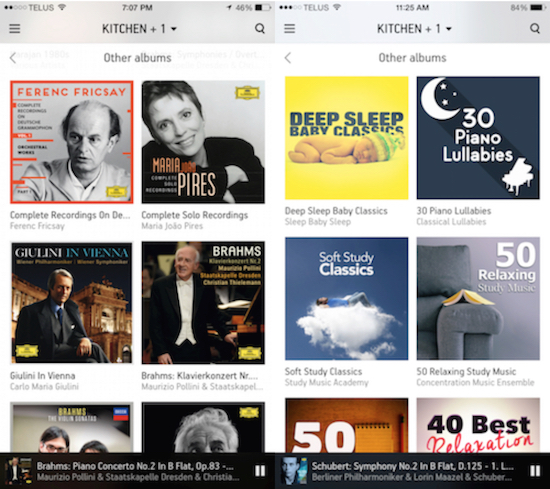Select title 'Complete Solo Recordings'
Image resolution: width=550 pixels, height=489 pixels.
pyautogui.click(x=195, y=215)
